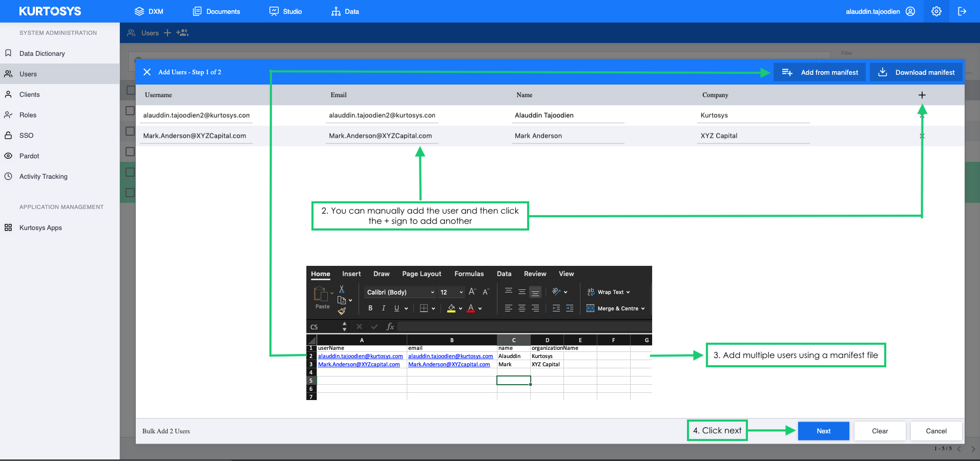Click the Excel yellow fill color swatch

click(x=451, y=308)
